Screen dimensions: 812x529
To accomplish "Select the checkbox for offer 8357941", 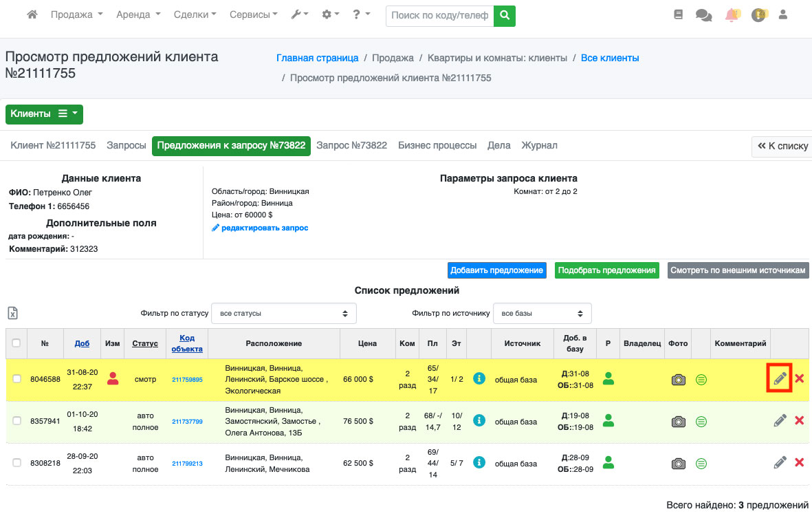I will pos(17,421).
